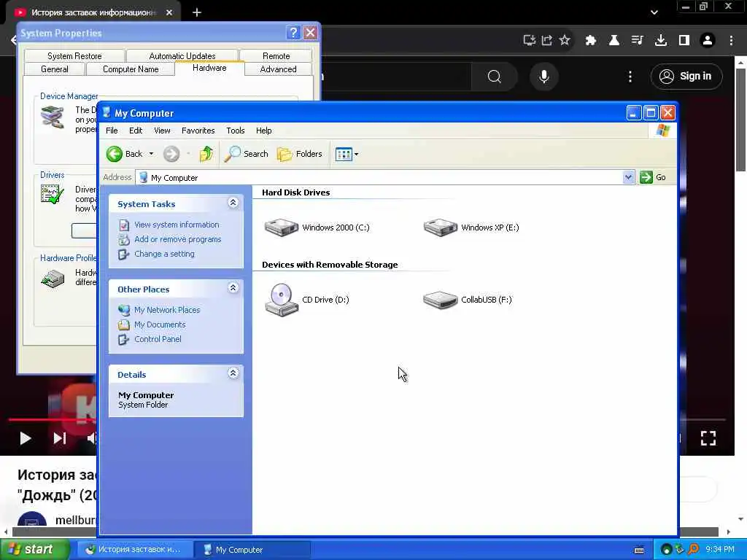Screen dimensions: 747x560
Task: Open the Back history dropdown arrow
Action: [x=152, y=154]
